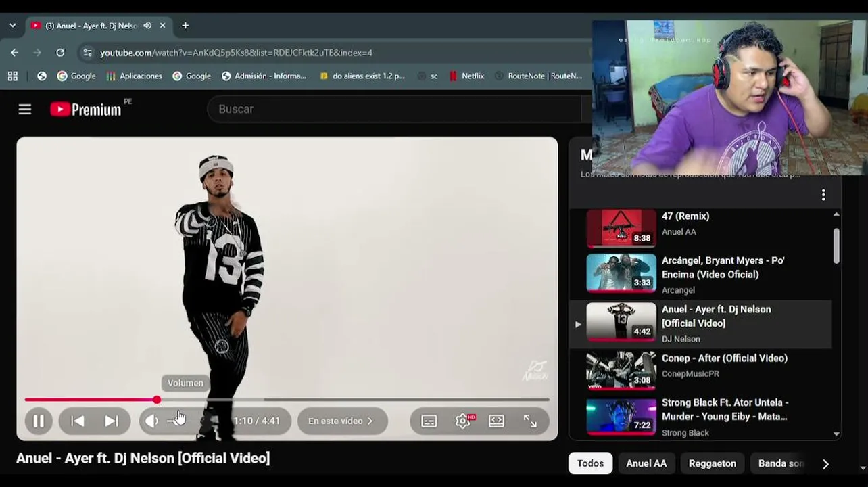Click "Strong Black Ft. Ator Untela - Murder" title
Image resolution: width=868 pixels, height=487 pixels.
pos(725,410)
